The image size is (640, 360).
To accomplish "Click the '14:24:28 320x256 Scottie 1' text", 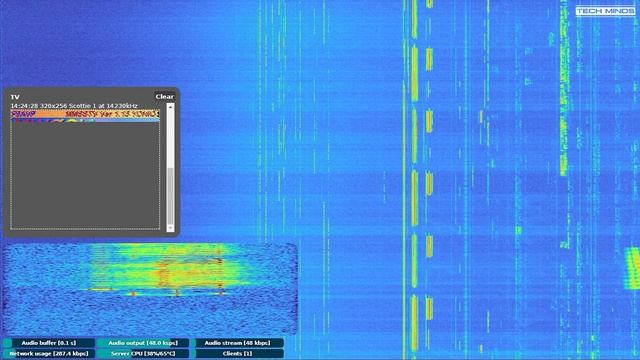I will [53, 106].
